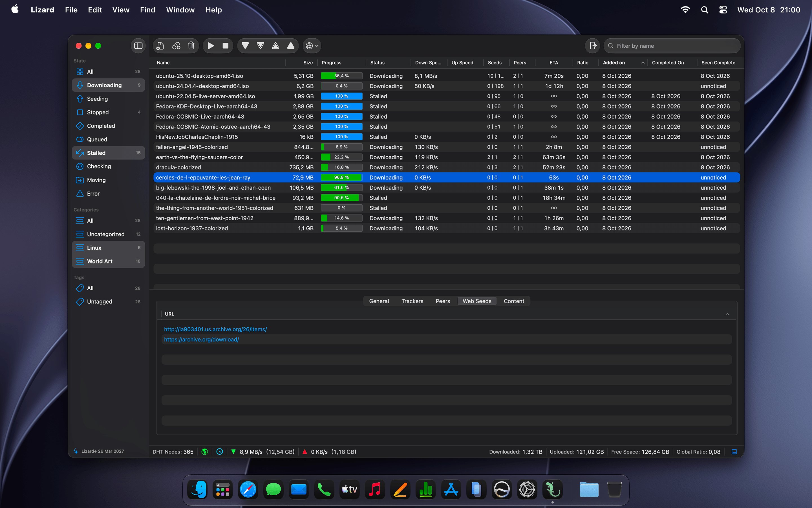812x508 pixels.
Task: Switch to the Content tab
Action: [x=514, y=301]
